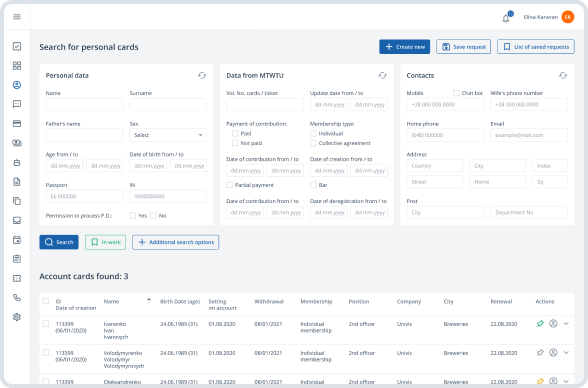Open profile for Ivanenko Ivan row
The width and height of the screenshot is (588, 388).
[553, 324]
